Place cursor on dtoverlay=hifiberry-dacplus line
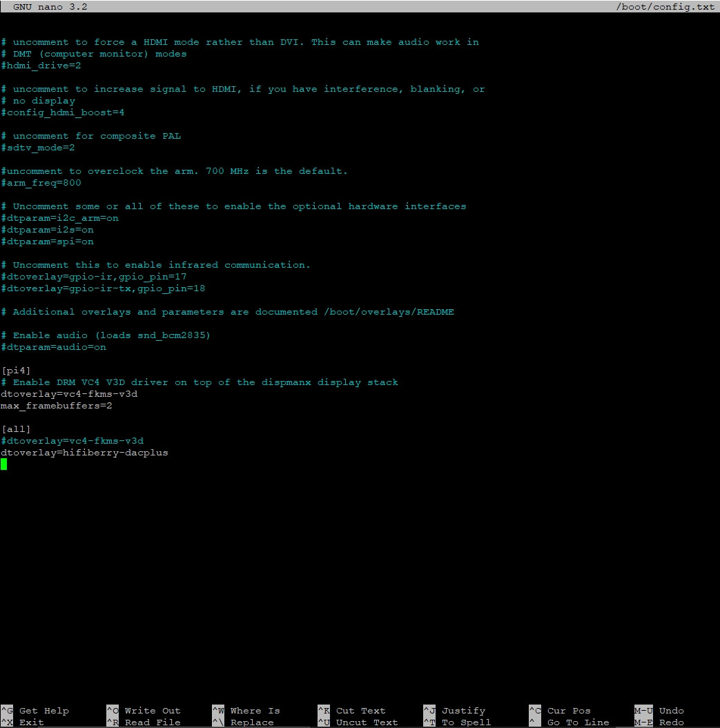 84,453
